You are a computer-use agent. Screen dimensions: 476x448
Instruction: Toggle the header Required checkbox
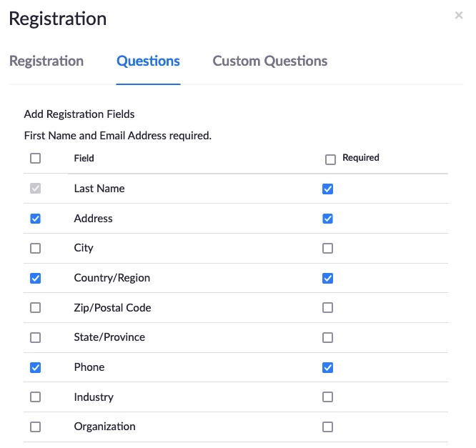coord(330,159)
